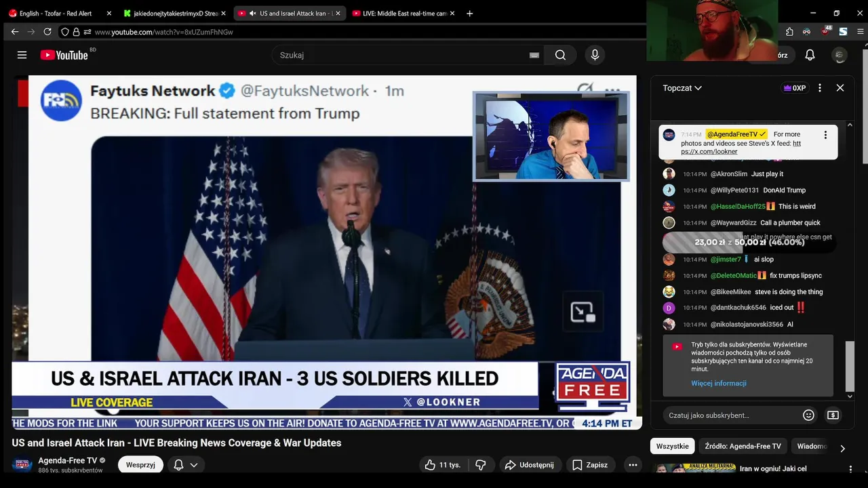This screenshot has width=868, height=488.
Task: Open the miniplayer overlay button on video
Action: 583,312
